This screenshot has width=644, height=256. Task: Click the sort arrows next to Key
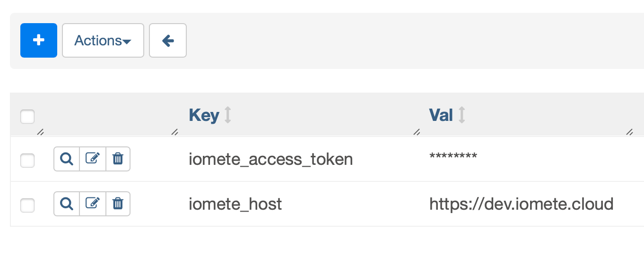[x=227, y=115]
